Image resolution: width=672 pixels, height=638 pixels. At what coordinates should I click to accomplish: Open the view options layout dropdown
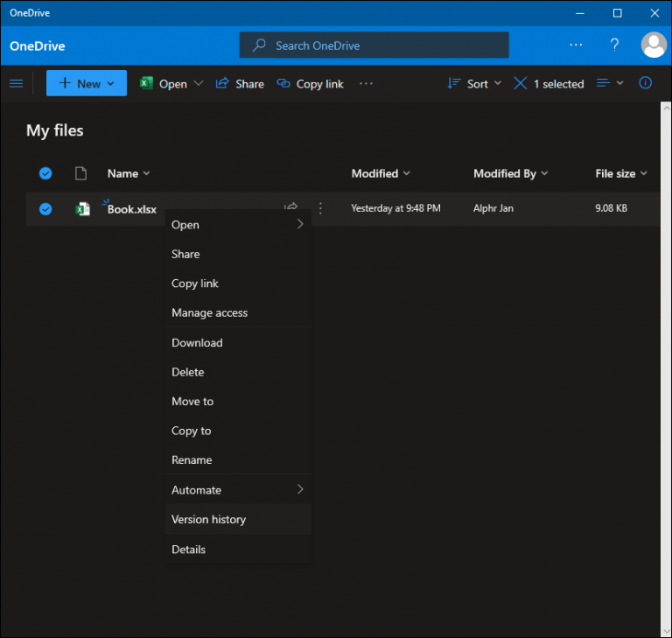610,83
